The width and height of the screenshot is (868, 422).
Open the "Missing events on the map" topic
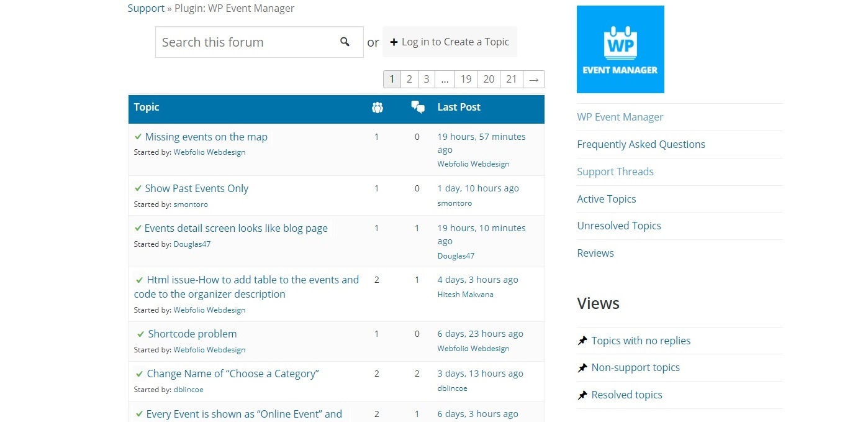[x=206, y=137]
